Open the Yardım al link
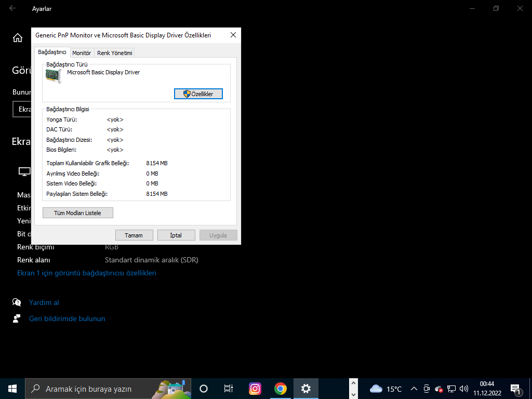The width and height of the screenshot is (532, 399). [x=44, y=302]
